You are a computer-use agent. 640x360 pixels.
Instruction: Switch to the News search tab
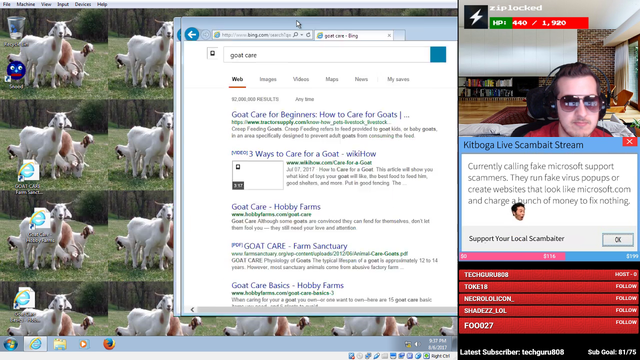click(361, 79)
